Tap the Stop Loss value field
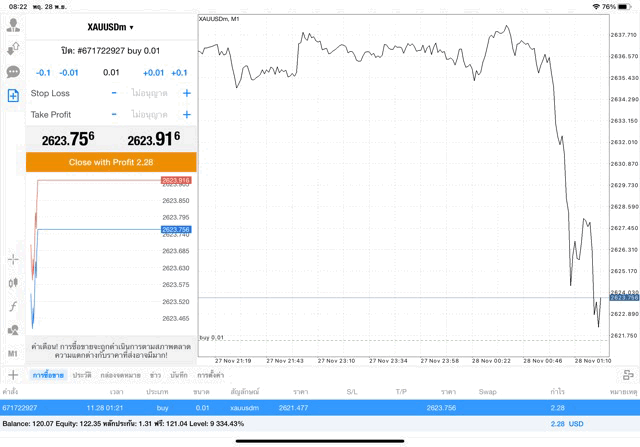 [x=150, y=93]
